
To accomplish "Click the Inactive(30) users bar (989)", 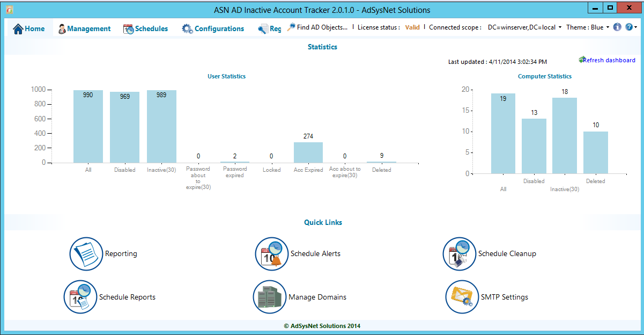I will [x=161, y=126].
